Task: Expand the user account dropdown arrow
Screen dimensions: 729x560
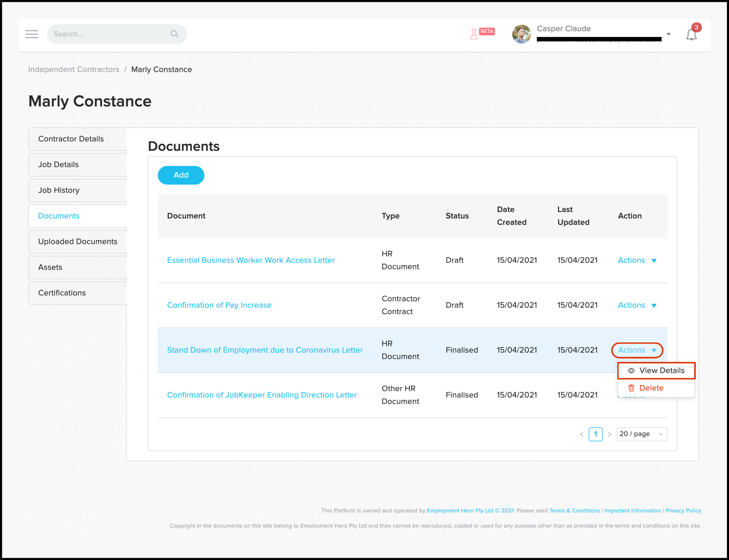Action: pos(668,34)
